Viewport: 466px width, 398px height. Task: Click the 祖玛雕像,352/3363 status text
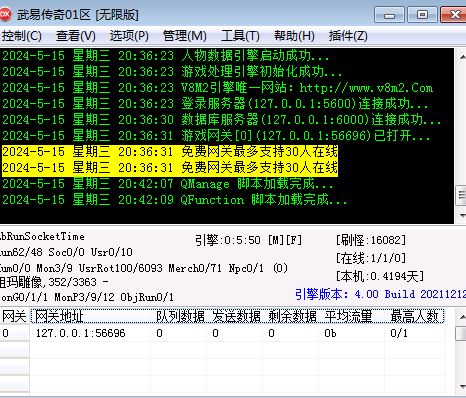click(54, 282)
